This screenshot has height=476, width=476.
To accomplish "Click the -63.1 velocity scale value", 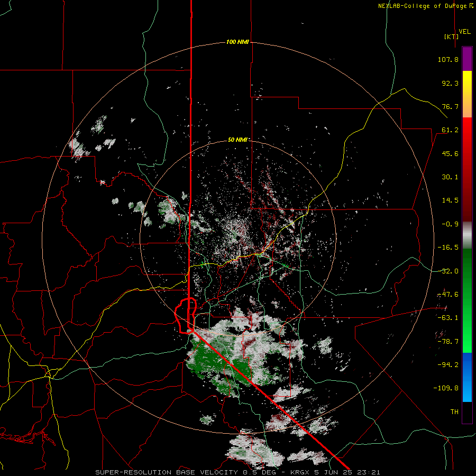I will [448, 318].
